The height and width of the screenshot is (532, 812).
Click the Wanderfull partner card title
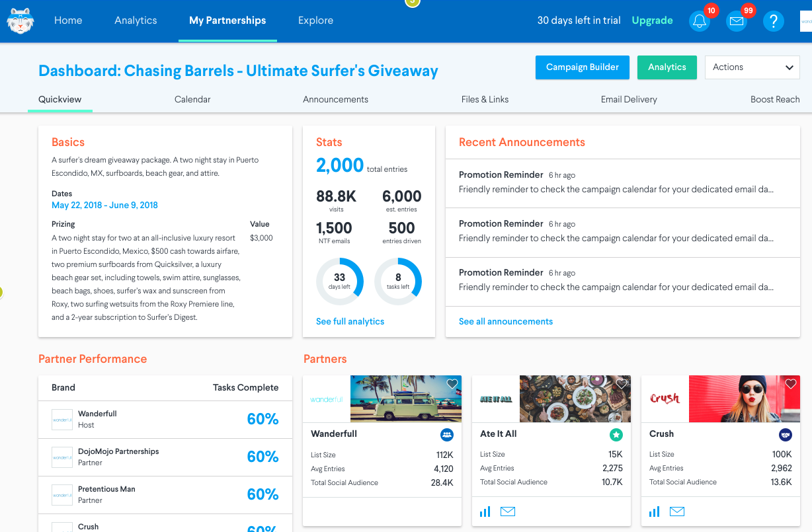point(334,434)
